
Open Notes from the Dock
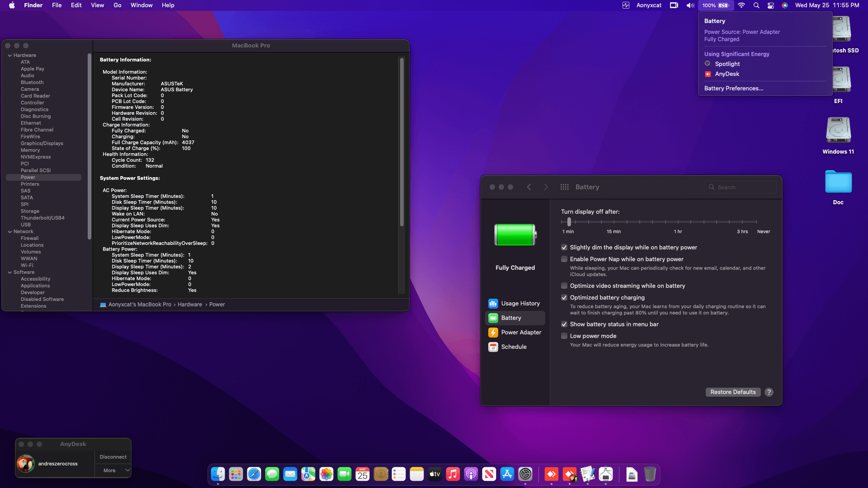tap(417, 474)
